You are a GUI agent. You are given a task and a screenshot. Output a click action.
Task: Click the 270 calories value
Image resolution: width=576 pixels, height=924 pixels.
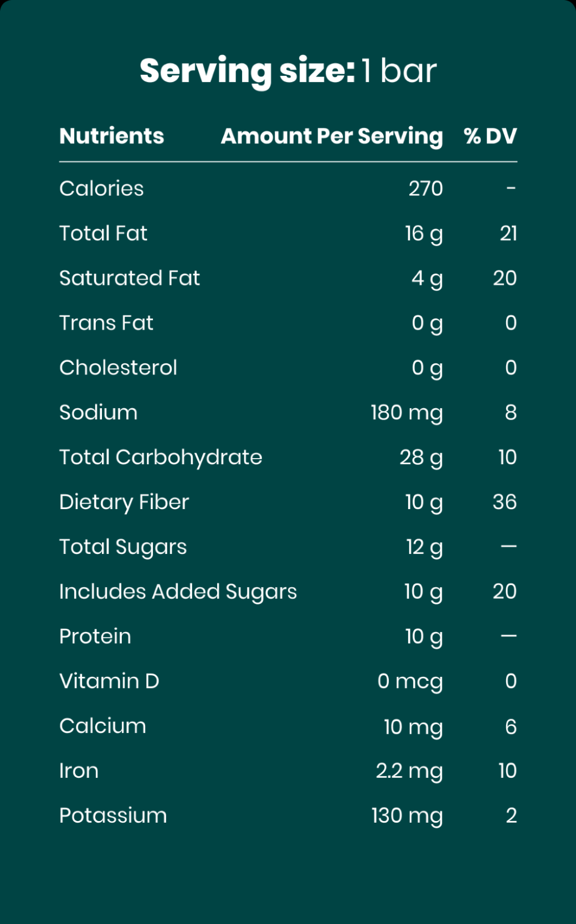[x=425, y=188]
